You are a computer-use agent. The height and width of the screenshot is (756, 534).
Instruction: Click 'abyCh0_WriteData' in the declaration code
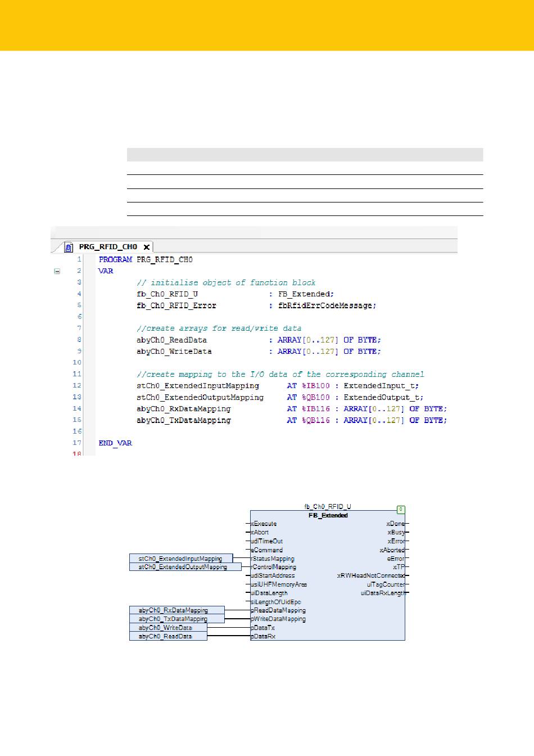click(x=174, y=352)
